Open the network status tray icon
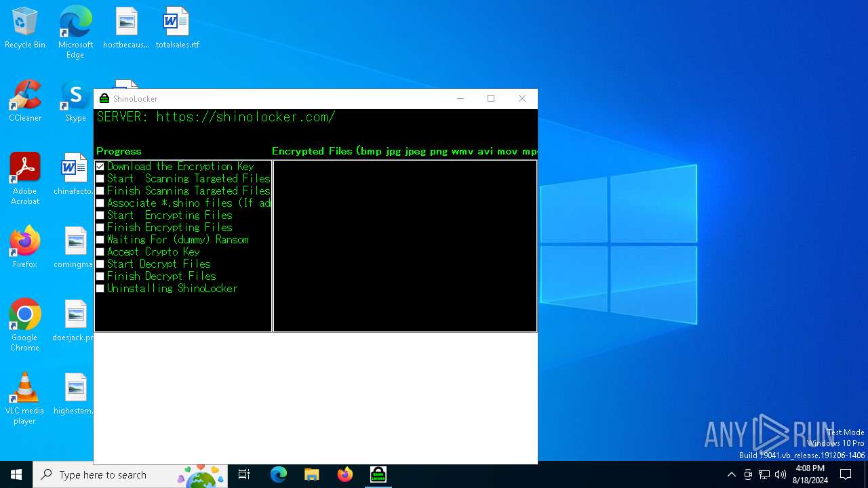The image size is (868, 488). 764,474
